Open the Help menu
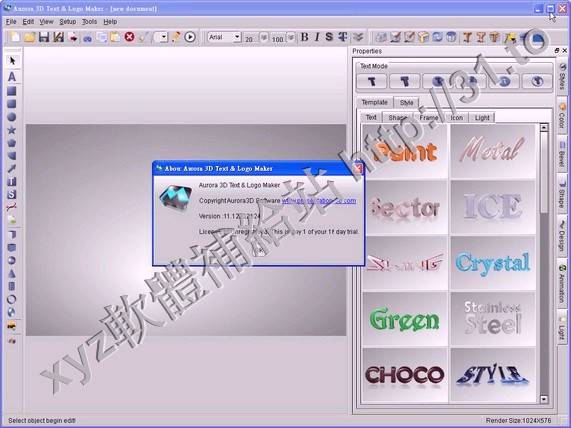Viewport: 571px width, 428px height. click(110, 22)
